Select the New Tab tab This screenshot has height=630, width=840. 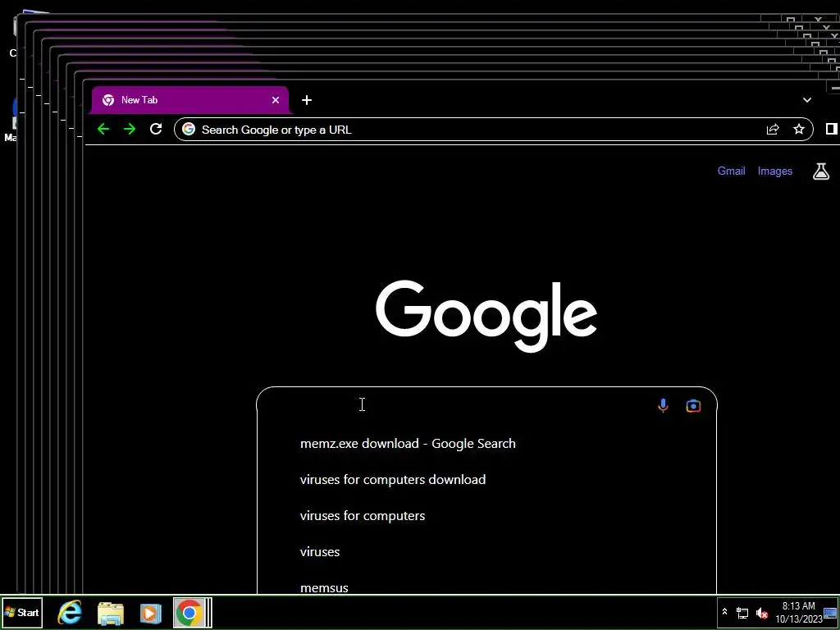coord(190,100)
